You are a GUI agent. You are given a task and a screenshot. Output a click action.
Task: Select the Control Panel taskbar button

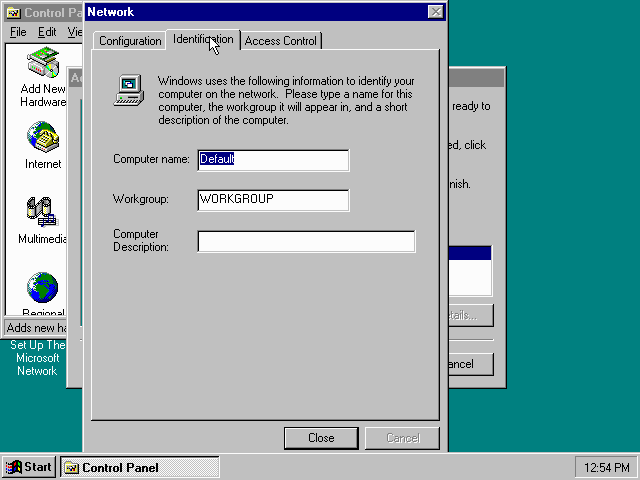click(140, 467)
